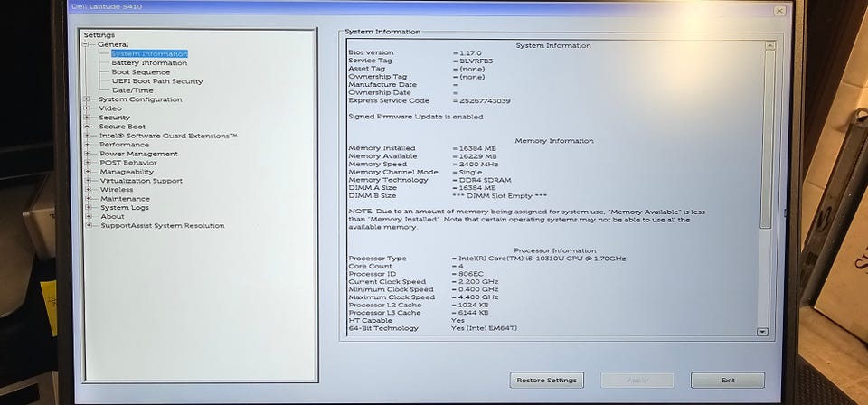Image resolution: width=868 pixels, height=405 pixels.
Task: Click the Memory Channel Mode value Single
Action: (x=470, y=172)
